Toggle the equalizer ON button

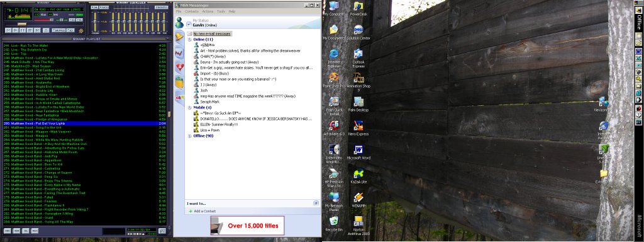tap(94, 8)
